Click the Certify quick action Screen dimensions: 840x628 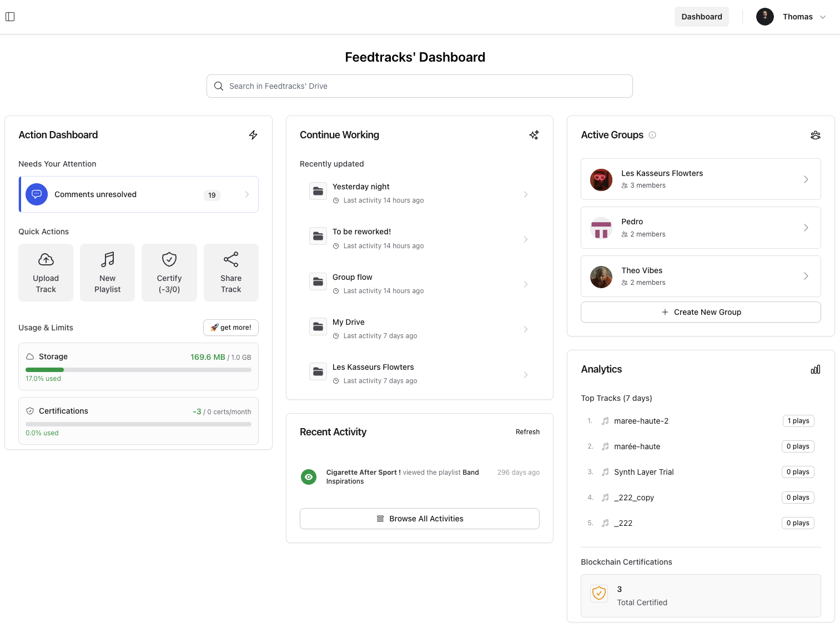pos(169,272)
